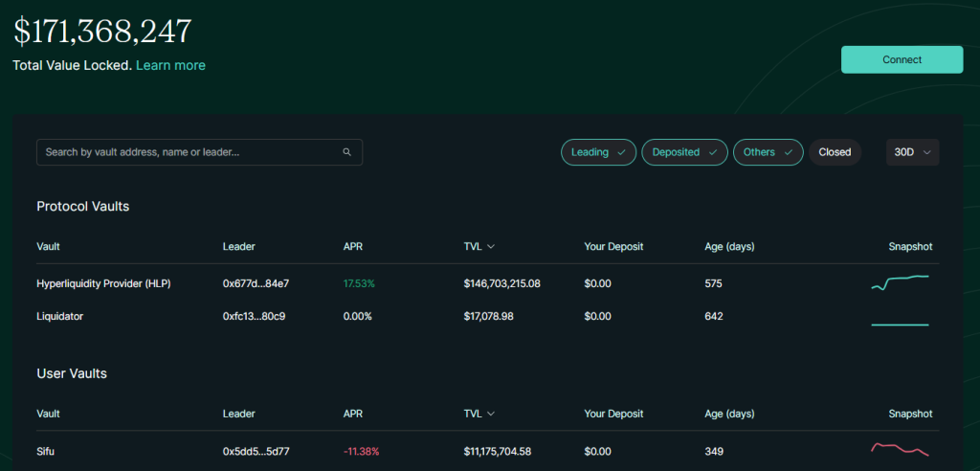The image size is (980, 471).
Task: Toggle the Leading filter chip
Action: pos(598,152)
